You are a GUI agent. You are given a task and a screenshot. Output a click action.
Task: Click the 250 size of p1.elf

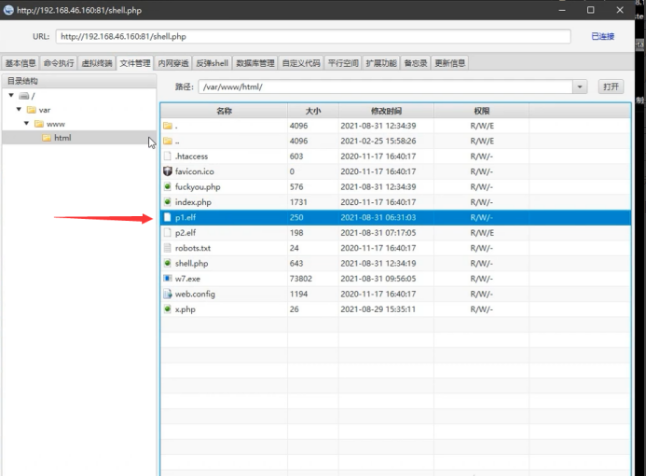pyautogui.click(x=296, y=217)
